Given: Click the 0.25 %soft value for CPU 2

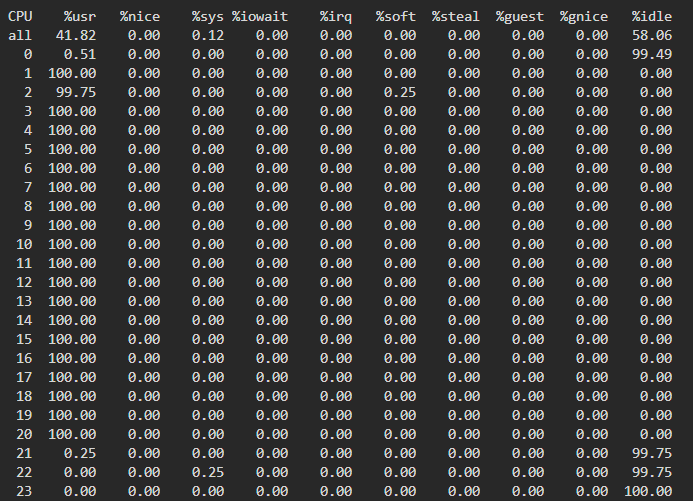Looking at the screenshot, I should pos(400,92).
